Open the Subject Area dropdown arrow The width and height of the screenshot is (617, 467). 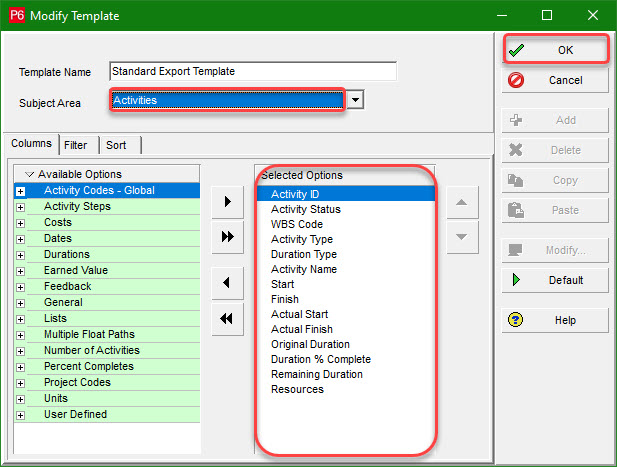coord(355,100)
